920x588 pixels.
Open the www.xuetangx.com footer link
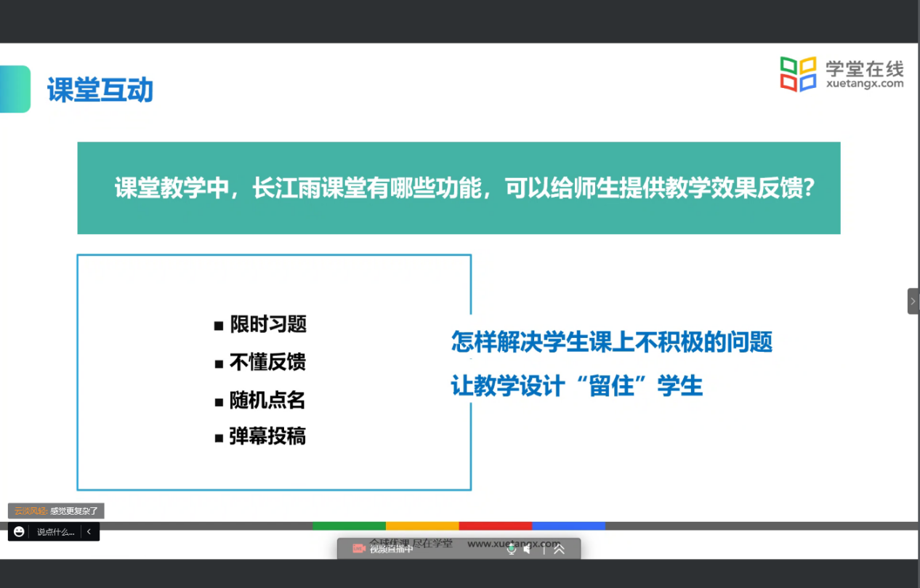514,542
